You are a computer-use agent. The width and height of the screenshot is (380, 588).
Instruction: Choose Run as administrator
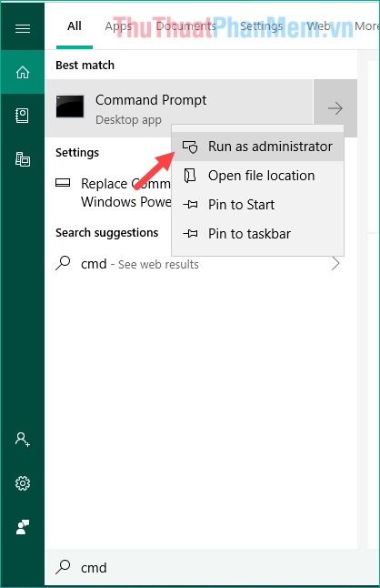click(257, 147)
